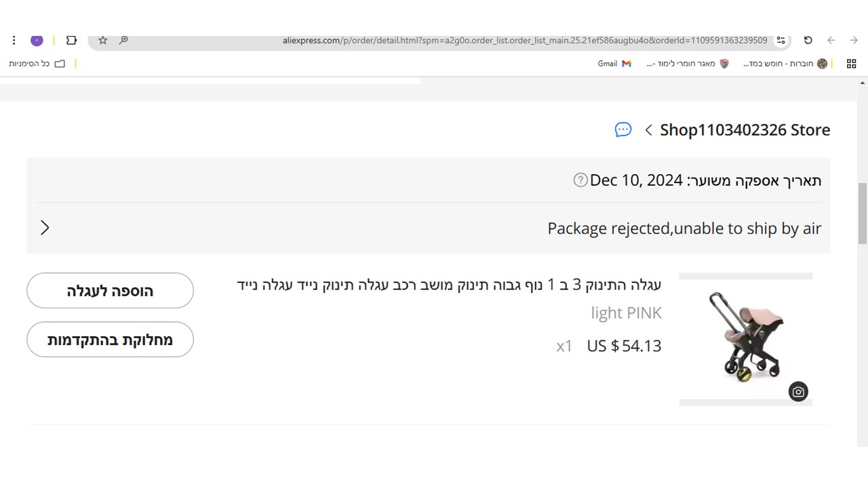Screen dimensions: 868x488
Task: Open Shop1103402326 Store via the chevron
Action: pyautogui.click(x=649, y=130)
